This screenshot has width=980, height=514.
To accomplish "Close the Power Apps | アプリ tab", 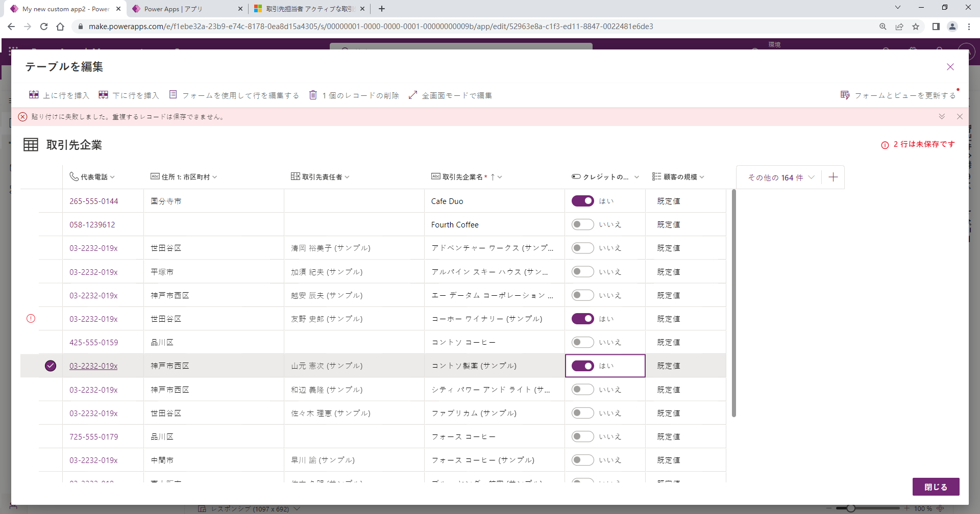I will pos(240,9).
